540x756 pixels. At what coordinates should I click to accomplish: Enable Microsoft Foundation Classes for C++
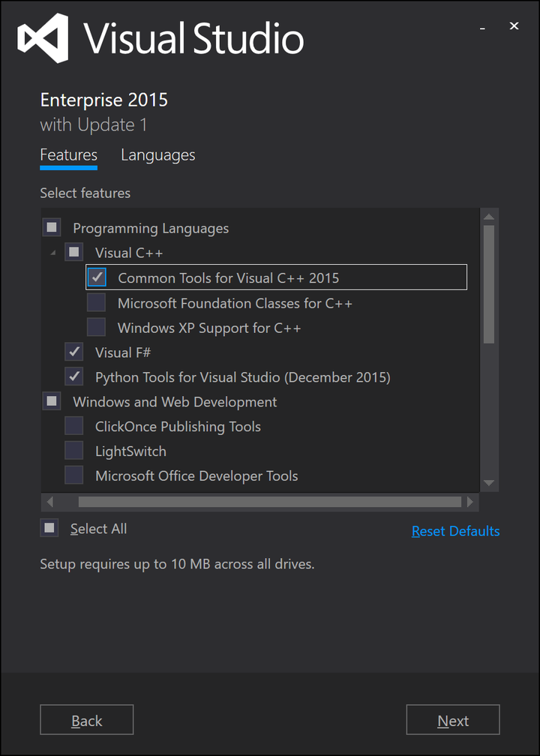click(x=97, y=303)
